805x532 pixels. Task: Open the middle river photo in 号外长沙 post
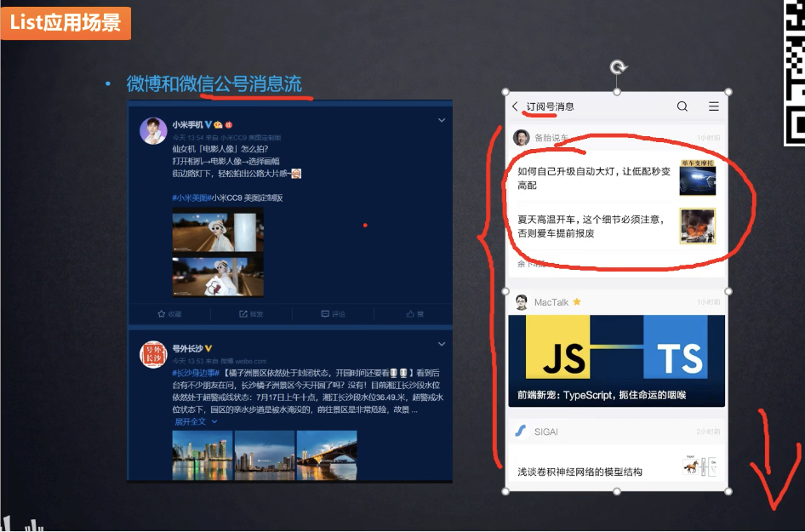coord(265,455)
